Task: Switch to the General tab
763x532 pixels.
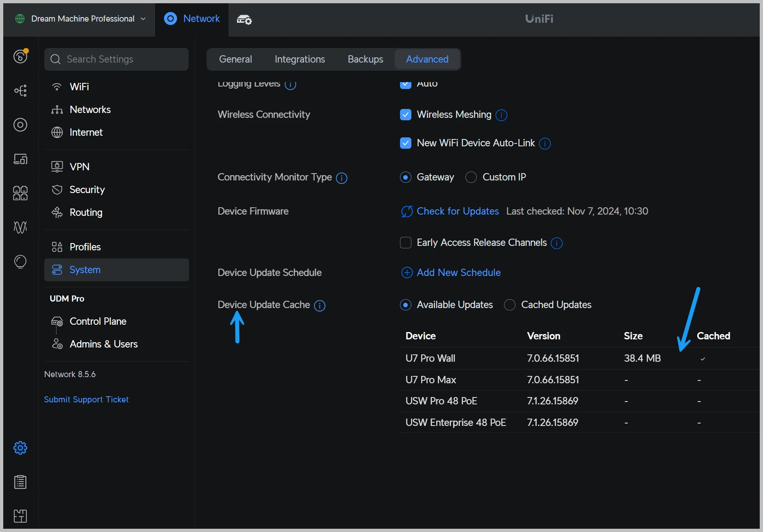Action: [x=235, y=59]
